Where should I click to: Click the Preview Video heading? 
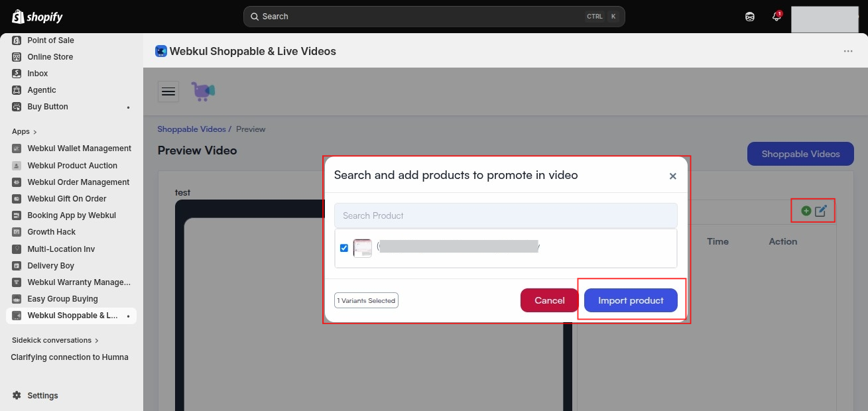197,150
